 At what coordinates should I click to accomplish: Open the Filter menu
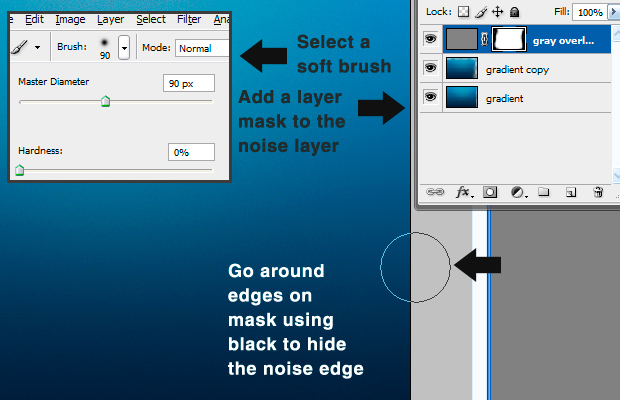pyautogui.click(x=189, y=19)
